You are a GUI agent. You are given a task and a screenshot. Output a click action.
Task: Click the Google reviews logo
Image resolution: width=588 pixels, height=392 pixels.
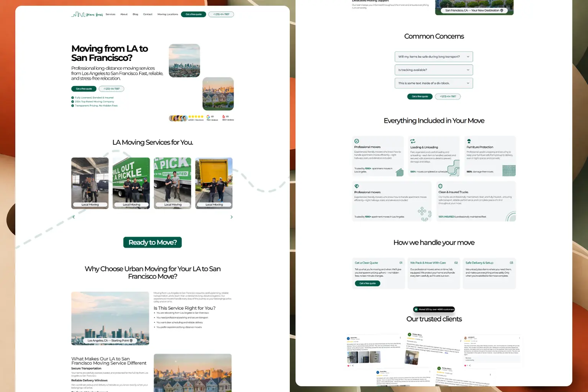tap(208, 117)
